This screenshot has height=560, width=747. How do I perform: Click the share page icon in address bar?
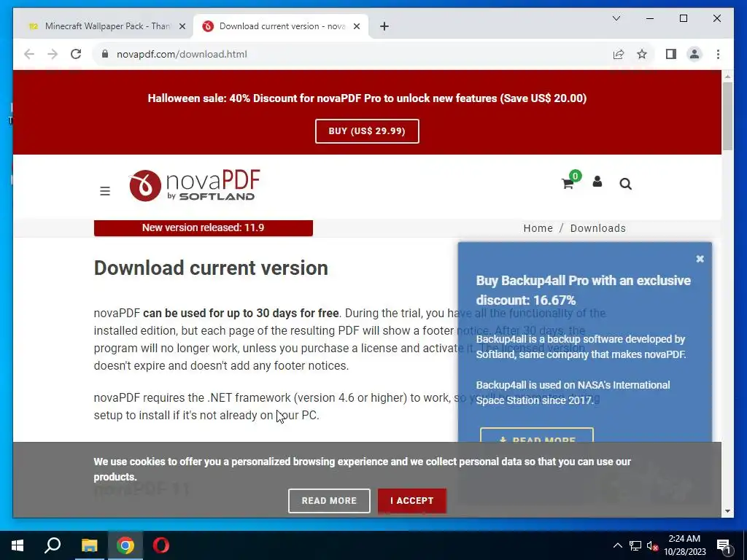[x=619, y=54]
